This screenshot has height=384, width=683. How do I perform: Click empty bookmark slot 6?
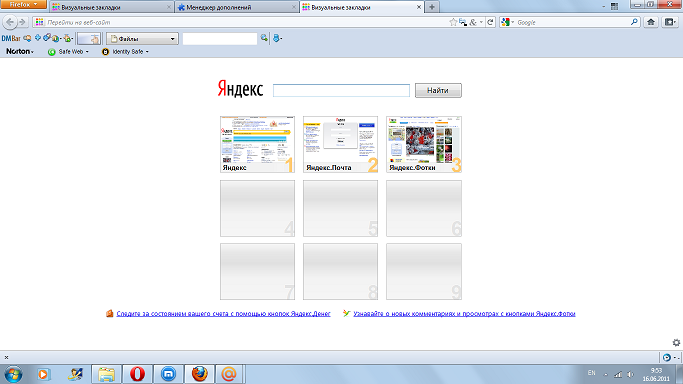(424, 209)
